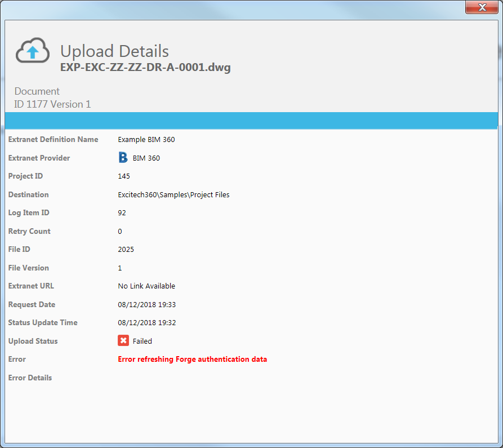Click the red Forge authentication error message
Viewport: 503px width, 448px height.
(192, 359)
